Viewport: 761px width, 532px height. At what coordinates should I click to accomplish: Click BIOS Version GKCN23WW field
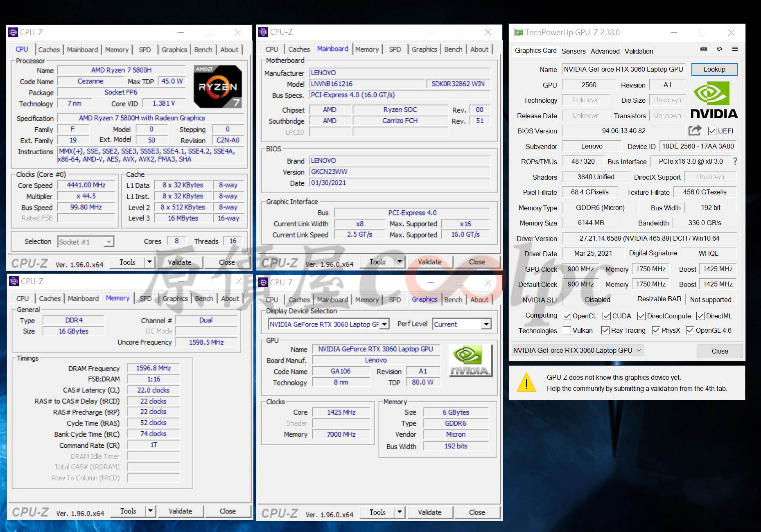point(400,172)
